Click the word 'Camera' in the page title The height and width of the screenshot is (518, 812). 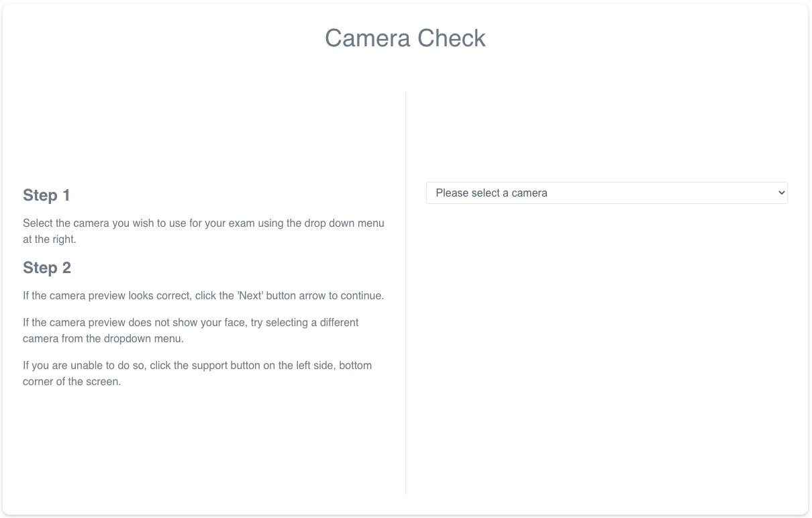368,38
